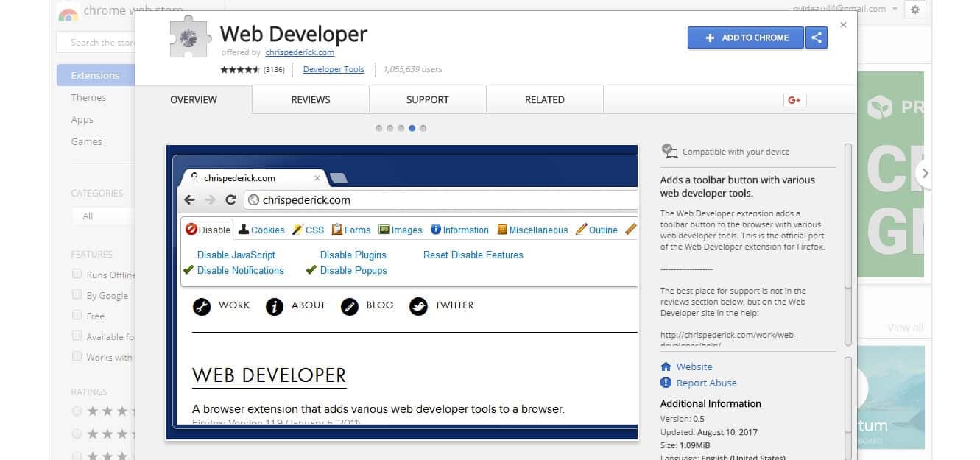Click the Report Abuse alert icon
The width and height of the screenshot is (980, 460).
click(x=666, y=383)
